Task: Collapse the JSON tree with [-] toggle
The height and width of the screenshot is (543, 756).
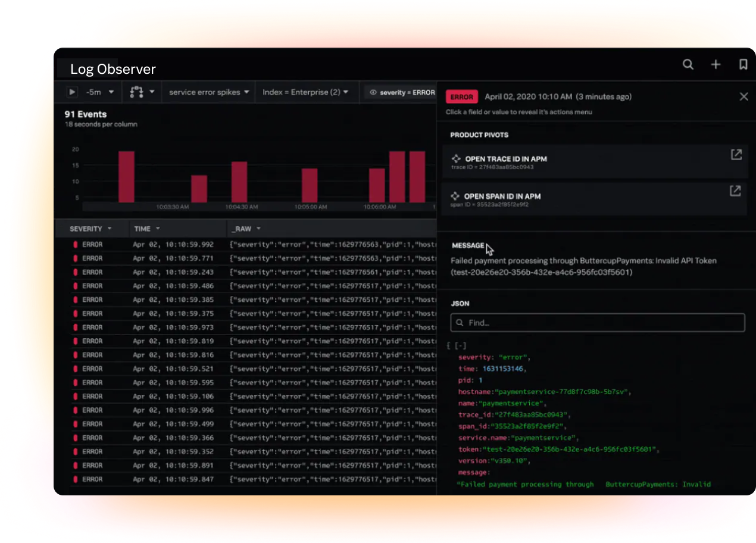Action: tap(461, 345)
